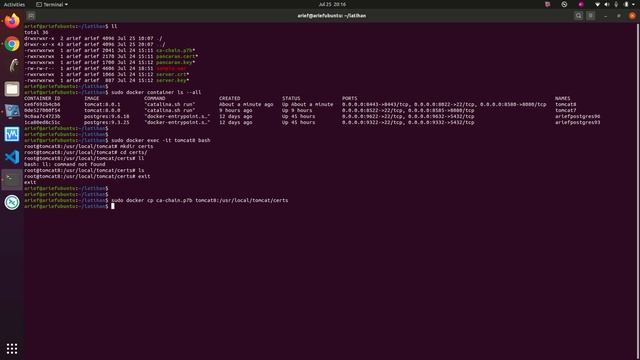Click the server.key file name in listing
The image size is (640, 360).
point(171,80)
